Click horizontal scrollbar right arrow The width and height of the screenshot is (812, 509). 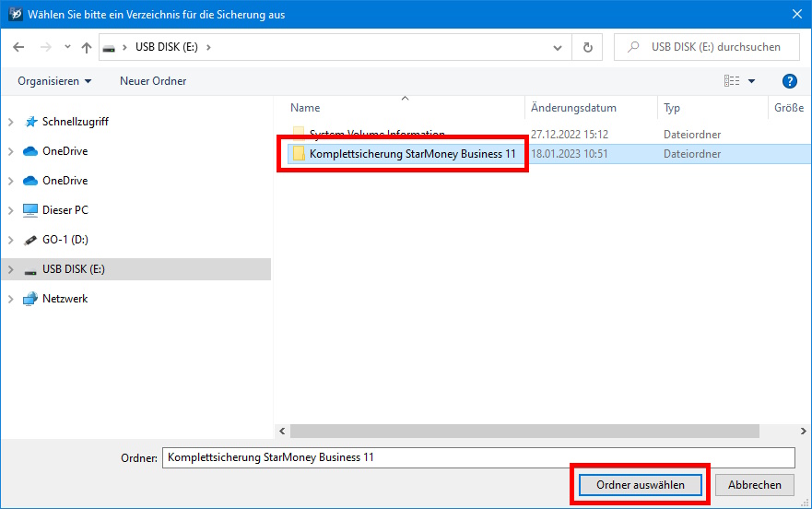803,432
